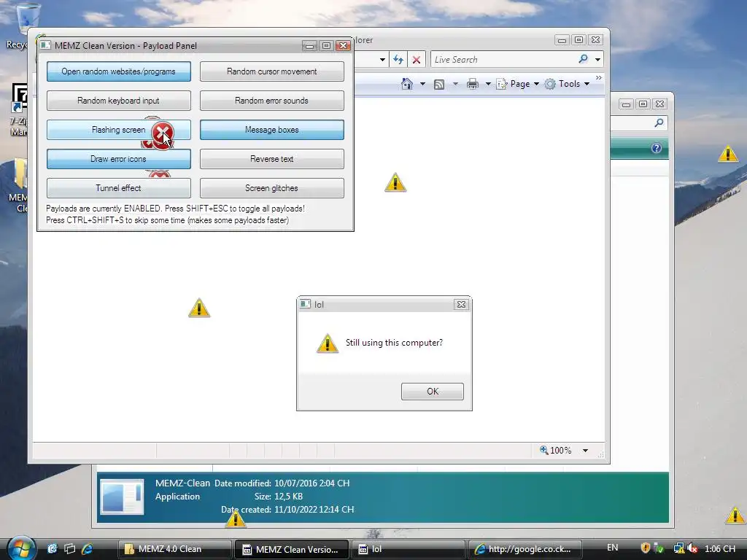
Task: Click the Home icon in Internet Explorer
Action: pyautogui.click(x=407, y=84)
